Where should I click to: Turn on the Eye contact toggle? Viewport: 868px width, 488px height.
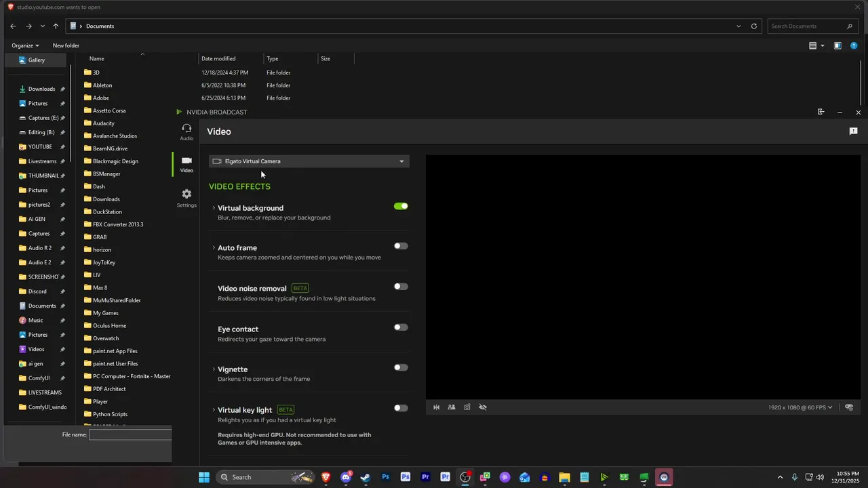click(401, 327)
